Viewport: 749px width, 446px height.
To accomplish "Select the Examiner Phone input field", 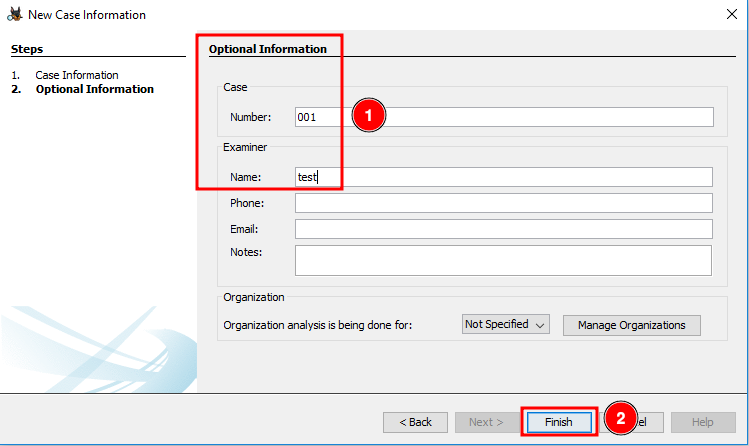I will point(503,203).
